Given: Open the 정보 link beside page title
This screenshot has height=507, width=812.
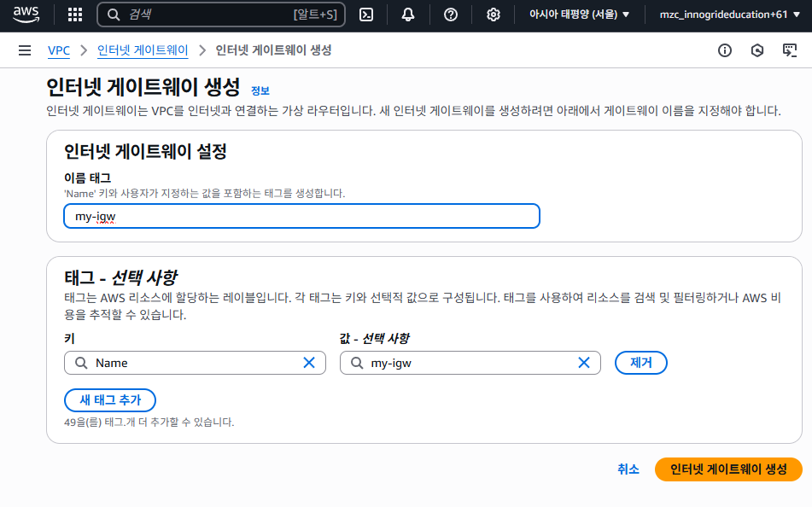Looking at the screenshot, I should [260, 90].
